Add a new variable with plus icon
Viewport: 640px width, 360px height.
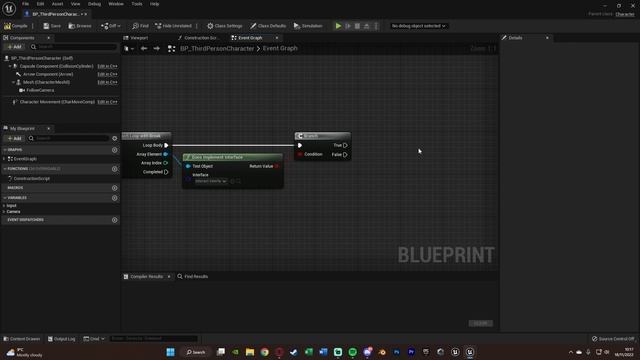pyautogui.click(x=115, y=198)
